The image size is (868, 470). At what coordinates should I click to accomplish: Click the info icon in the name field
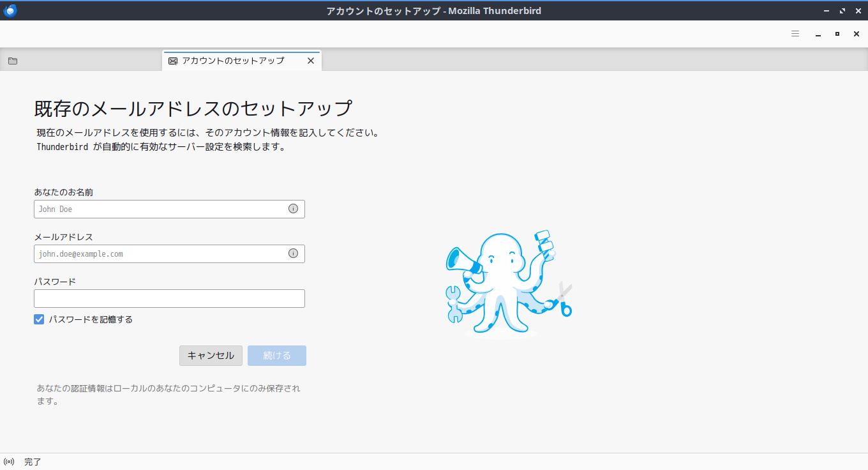[293, 209]
